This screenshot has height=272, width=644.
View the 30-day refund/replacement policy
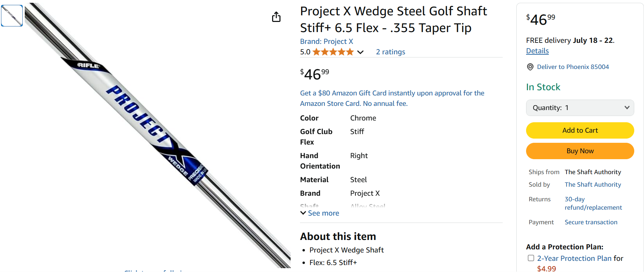pos(593,203)
